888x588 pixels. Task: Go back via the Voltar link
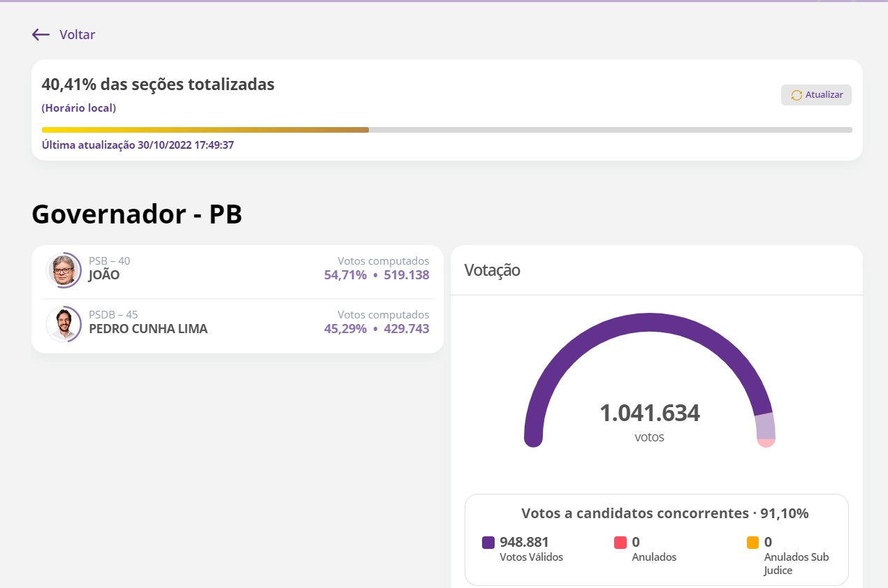click(77, 34)
